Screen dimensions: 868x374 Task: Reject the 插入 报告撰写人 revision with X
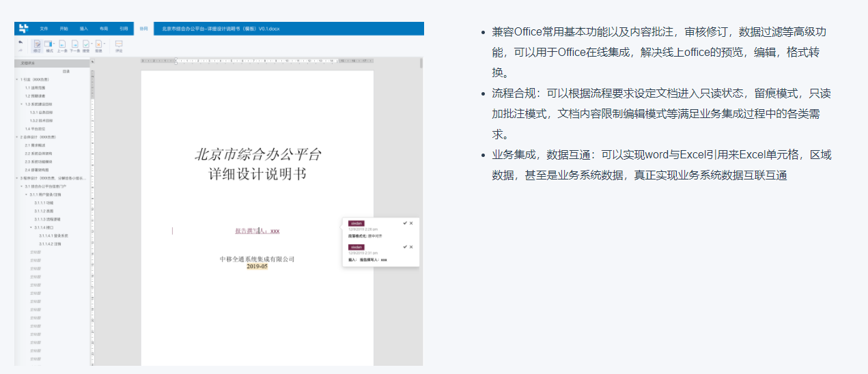[411, 247]
